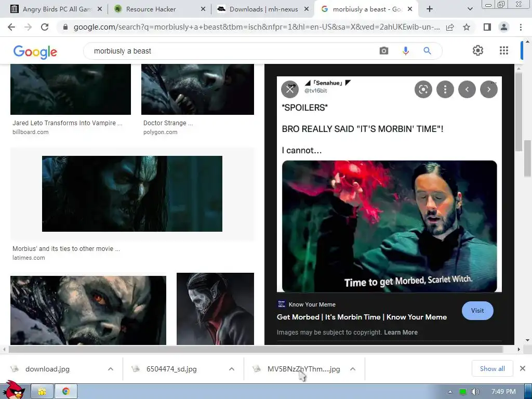
Task: Open a new tab with the plus button
Action: coord(430,9)
